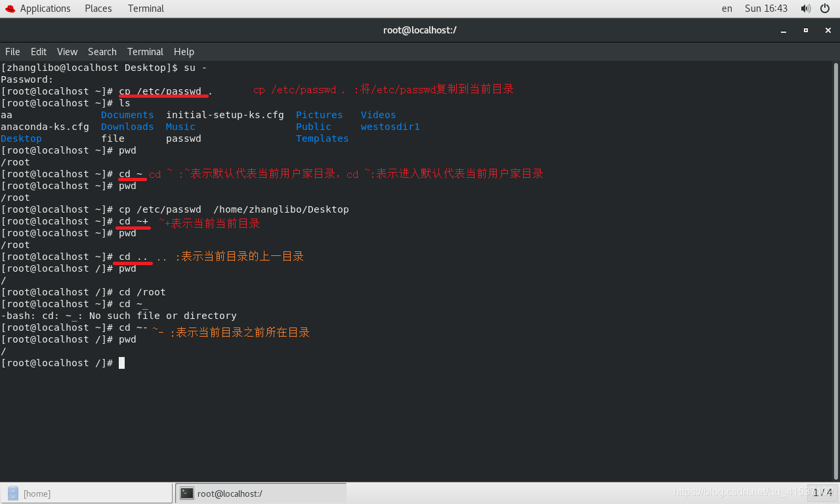
Task: Click the 1 / 4 workspace switcher
Action: (823, 492)
